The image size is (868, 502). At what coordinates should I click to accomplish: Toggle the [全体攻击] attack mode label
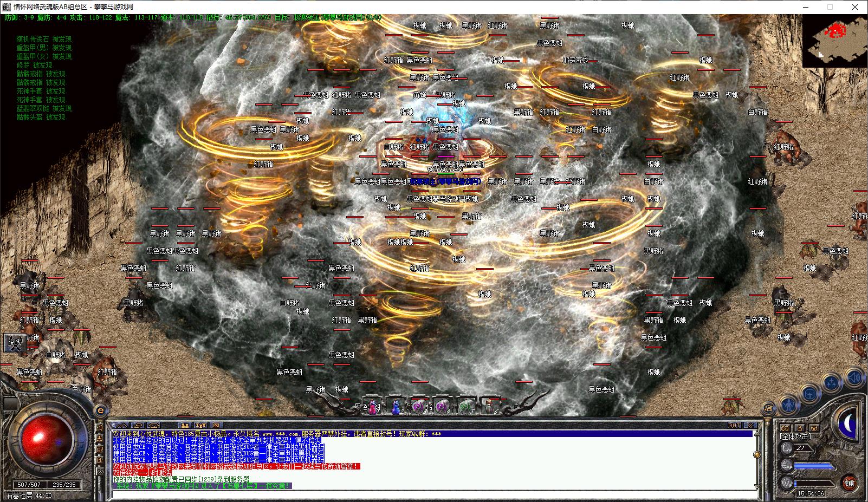tap(795, 436)
